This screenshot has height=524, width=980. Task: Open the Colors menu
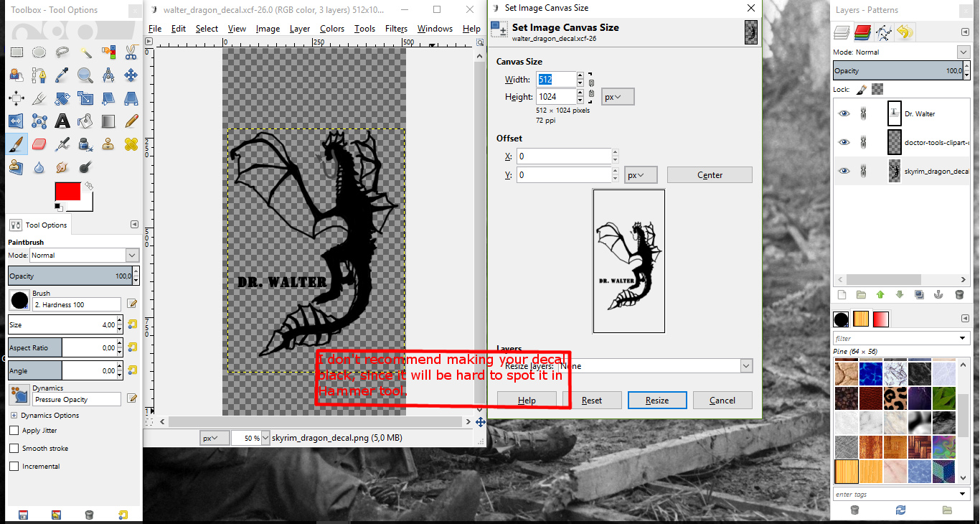pyautogui.click(x=332, y=29)
